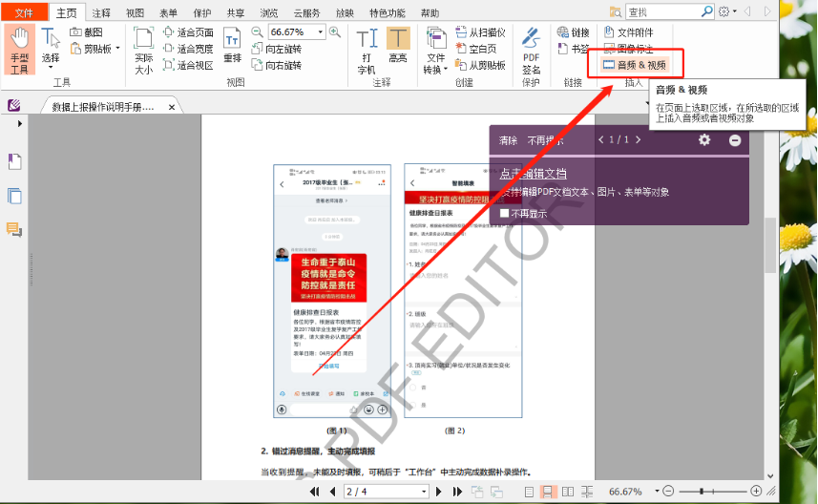Viewport: 818px width, 504px height.
Task: Expand the settings gear dropdown next to search
Action: point(735,10)
